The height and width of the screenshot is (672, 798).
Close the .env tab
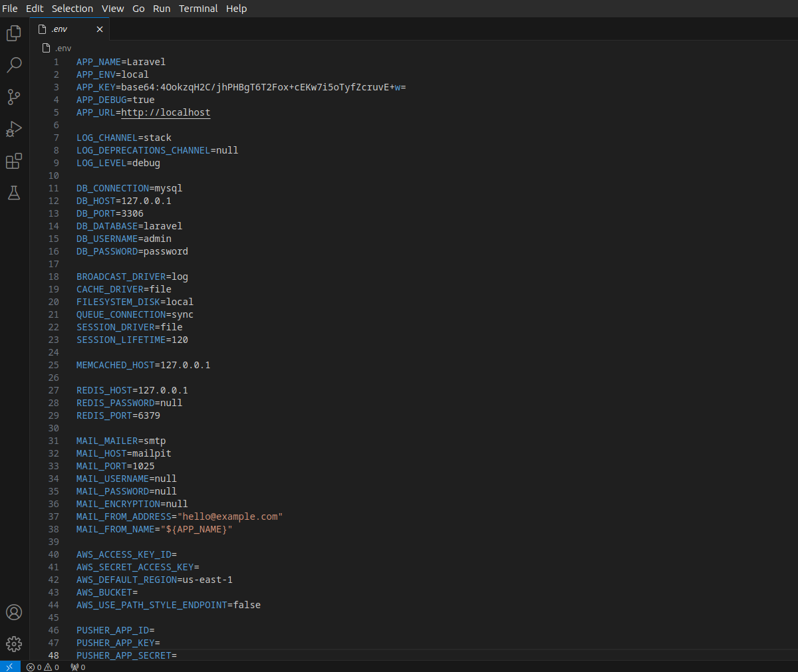(x=100, y=29)
